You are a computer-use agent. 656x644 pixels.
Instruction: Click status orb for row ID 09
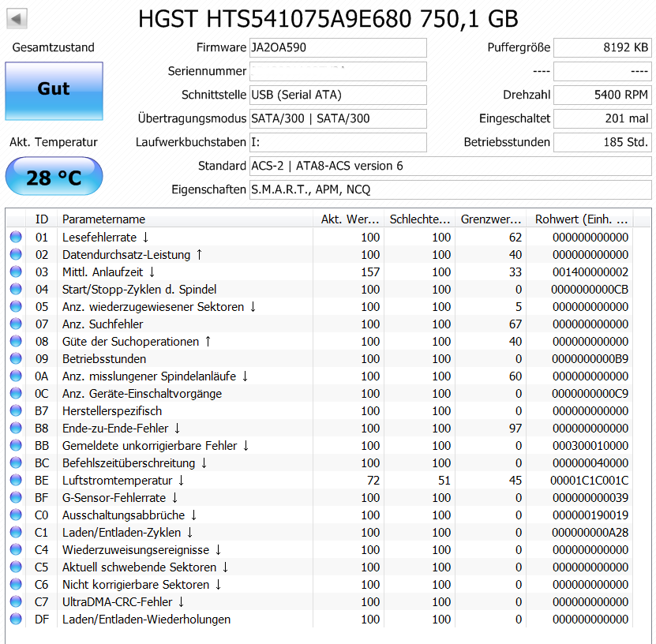coord(16,358)
